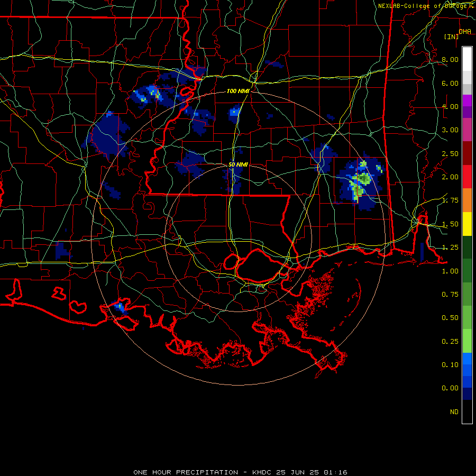Pick the dark maroon legend swatch
The image size is (476, 476).
click(x=467, y=153)
